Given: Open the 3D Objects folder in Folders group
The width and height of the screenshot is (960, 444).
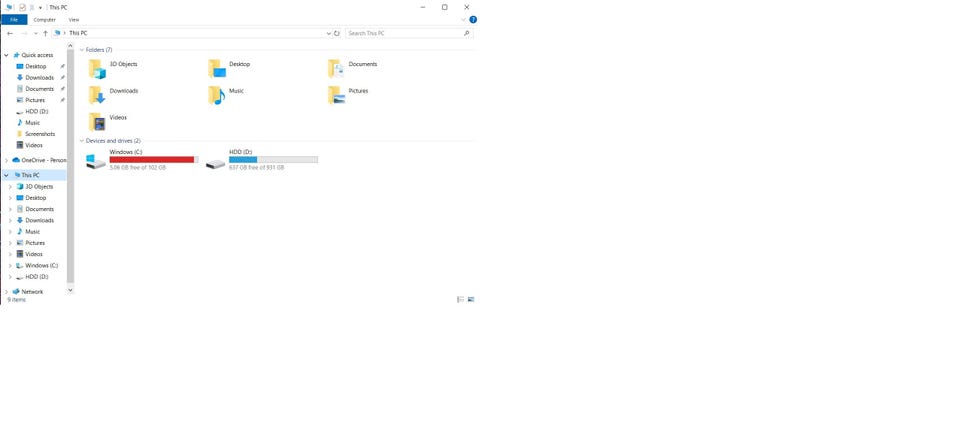Looking at the screenshot, I should click(114, 69).
